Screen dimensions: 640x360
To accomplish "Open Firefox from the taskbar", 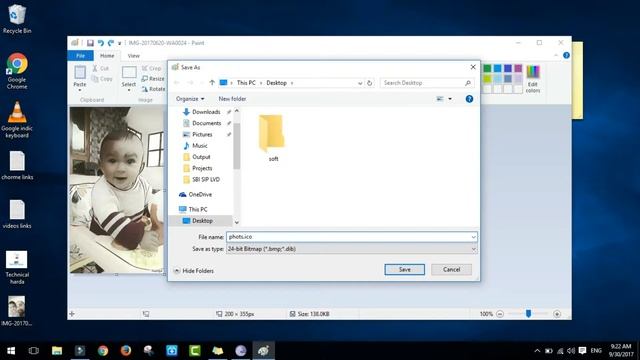I will click(126, 351).
